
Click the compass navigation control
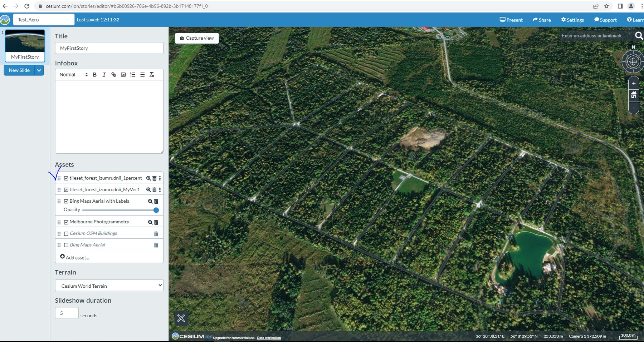point(633,61)
